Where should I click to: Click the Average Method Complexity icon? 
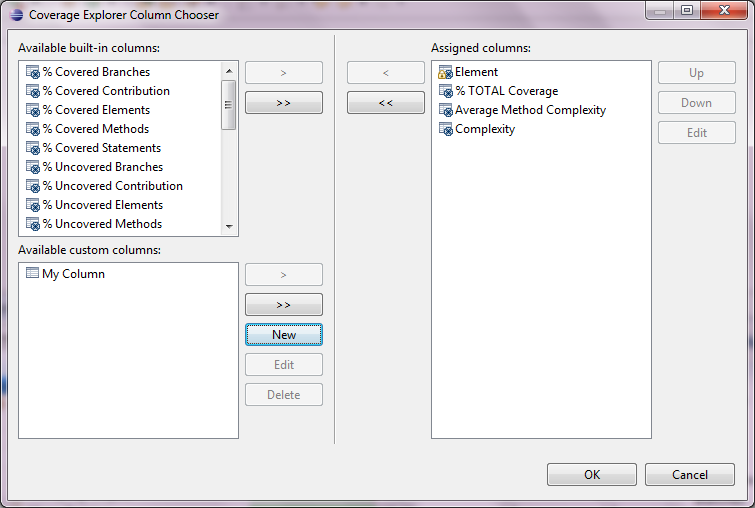click(446, 110)
